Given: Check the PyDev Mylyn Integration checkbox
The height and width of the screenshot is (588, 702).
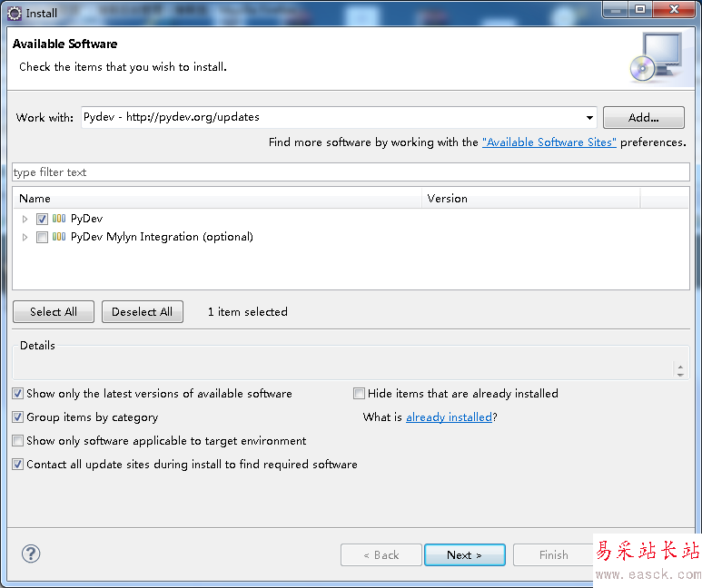Looking at the screenshot, I should pos(42,237).
